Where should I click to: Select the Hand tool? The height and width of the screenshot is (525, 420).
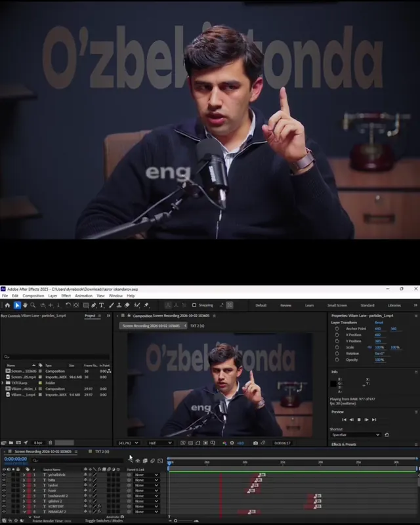coord(25,305)
